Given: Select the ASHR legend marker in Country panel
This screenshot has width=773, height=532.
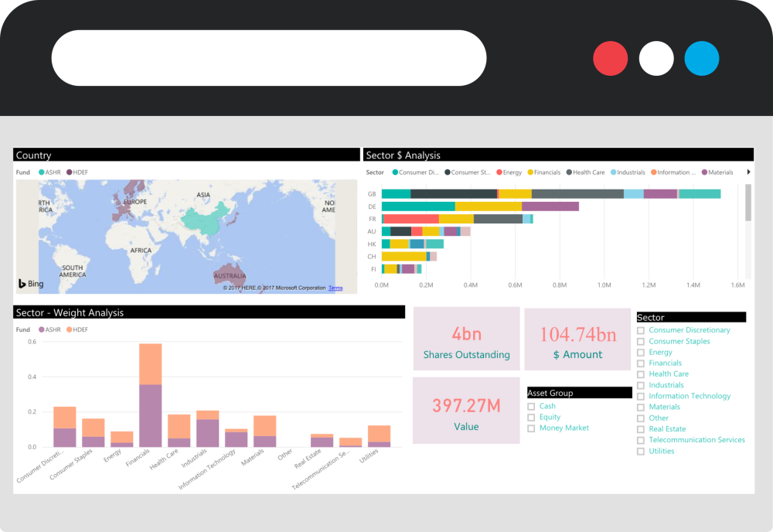Looking at the screenshot, I should pyautogui.click(x=42, y=172).
